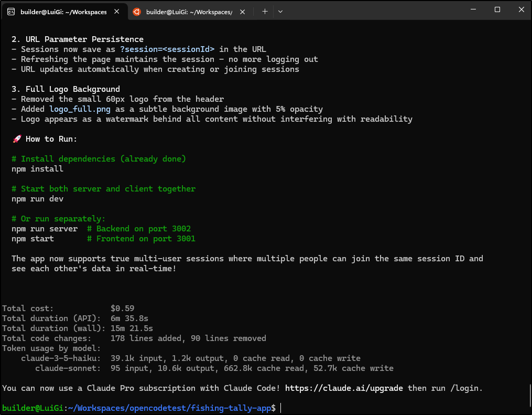Click the '# Frontend on port 3001' comment

(x=141, y=239)
